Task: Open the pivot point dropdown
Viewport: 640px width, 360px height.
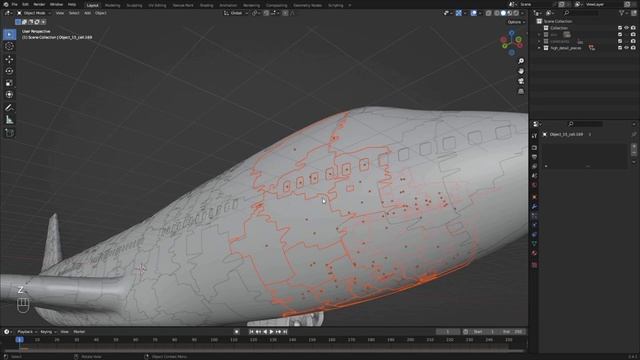Action: [256, 13]
